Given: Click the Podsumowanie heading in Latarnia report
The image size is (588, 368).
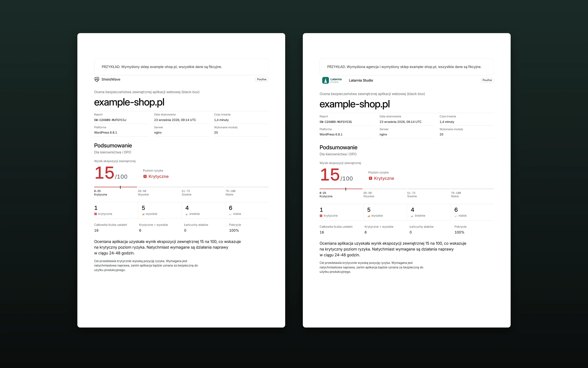Looking at the screenshot, I should tap(338, 148).
